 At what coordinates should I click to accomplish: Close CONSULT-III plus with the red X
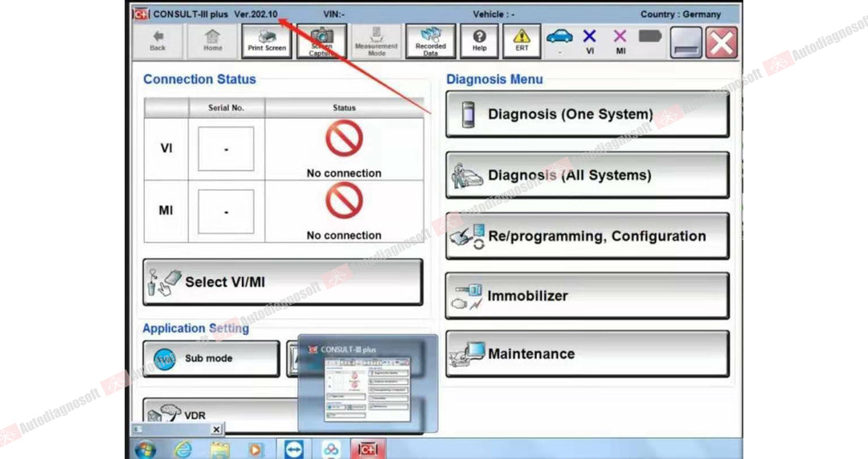pyautogui.click(x=722, y=43)
